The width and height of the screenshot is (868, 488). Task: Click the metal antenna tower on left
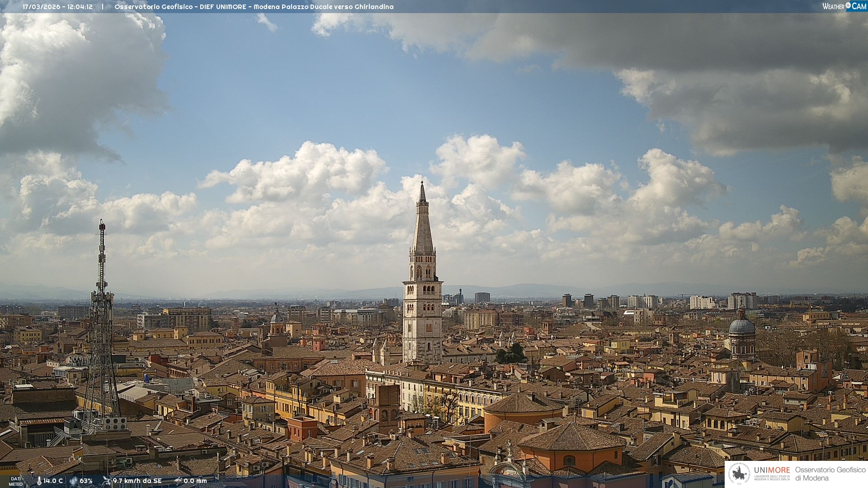point(101,316)
